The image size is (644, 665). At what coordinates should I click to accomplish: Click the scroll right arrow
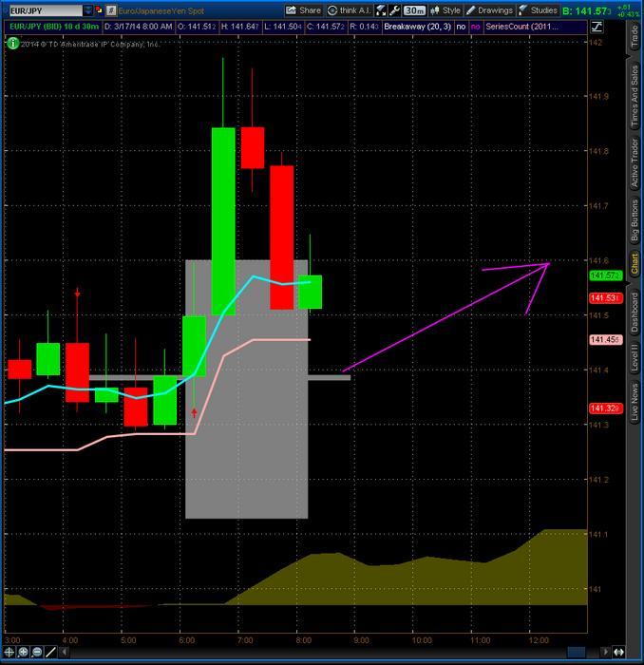[605, 652]
